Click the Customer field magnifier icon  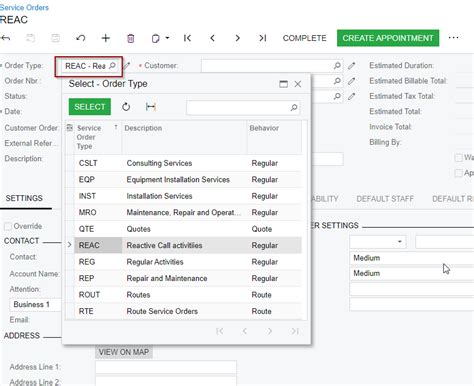(x=337, y=66)
